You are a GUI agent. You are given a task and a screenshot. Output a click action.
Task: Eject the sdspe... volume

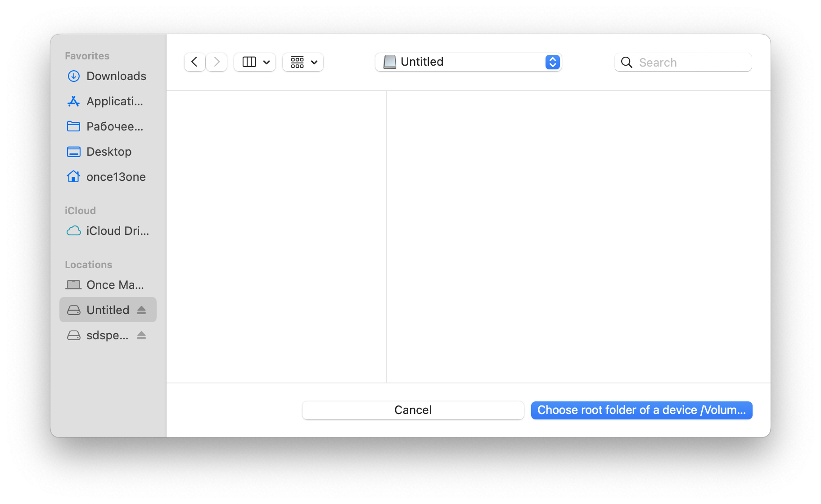[x=141, y=335]
